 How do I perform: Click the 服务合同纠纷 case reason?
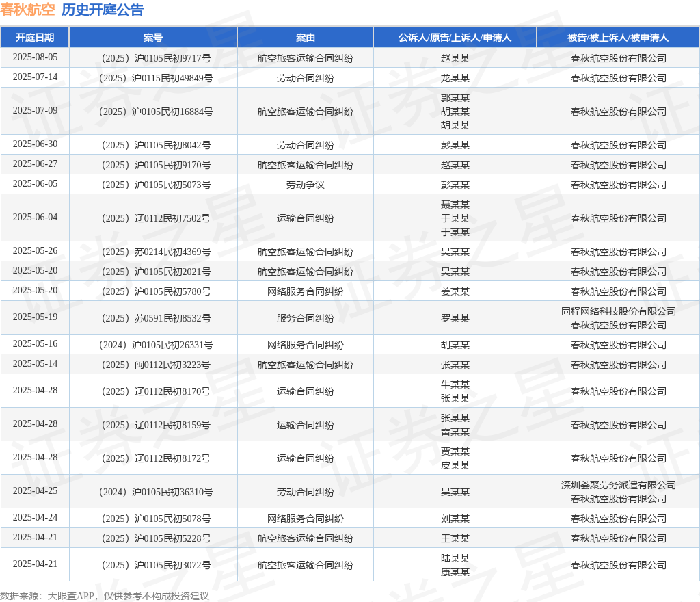(306, 318)
